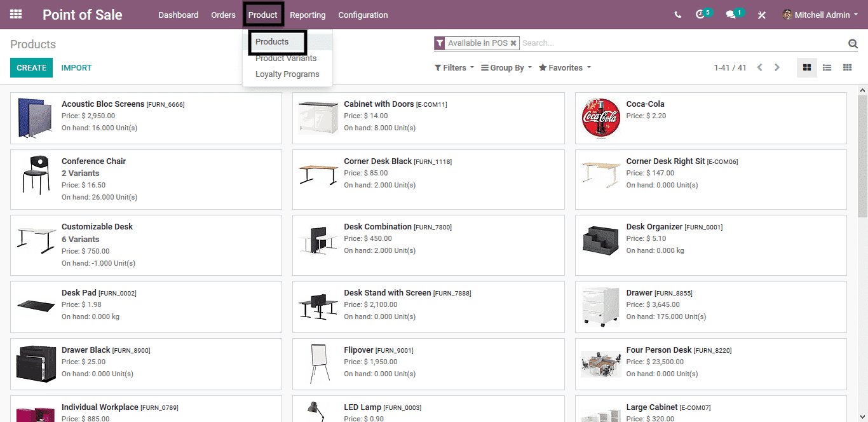Switch to the grid table view icon
Viewport: 868px width, 422px height.
(847, 68)
